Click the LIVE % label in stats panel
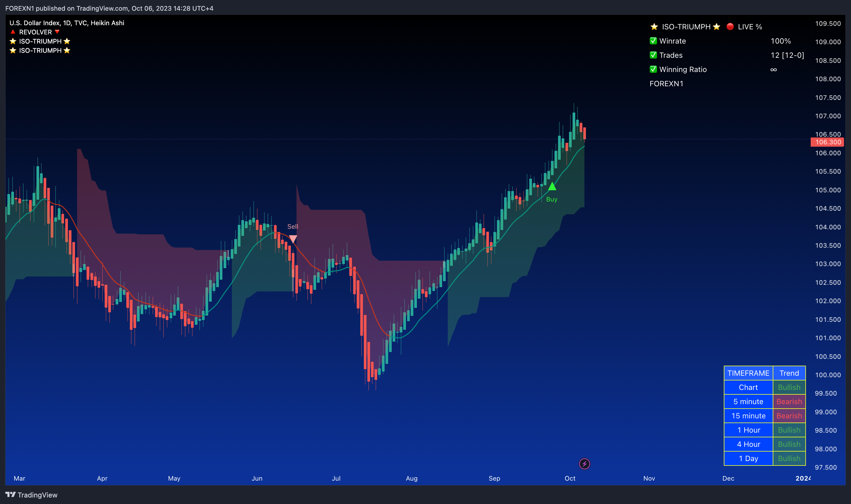 [x=750, y=26]
